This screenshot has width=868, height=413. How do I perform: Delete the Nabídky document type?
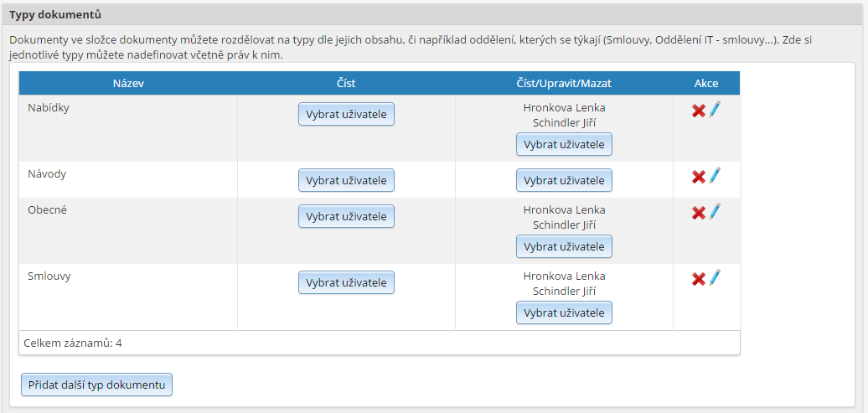click(x=699, y=111)
